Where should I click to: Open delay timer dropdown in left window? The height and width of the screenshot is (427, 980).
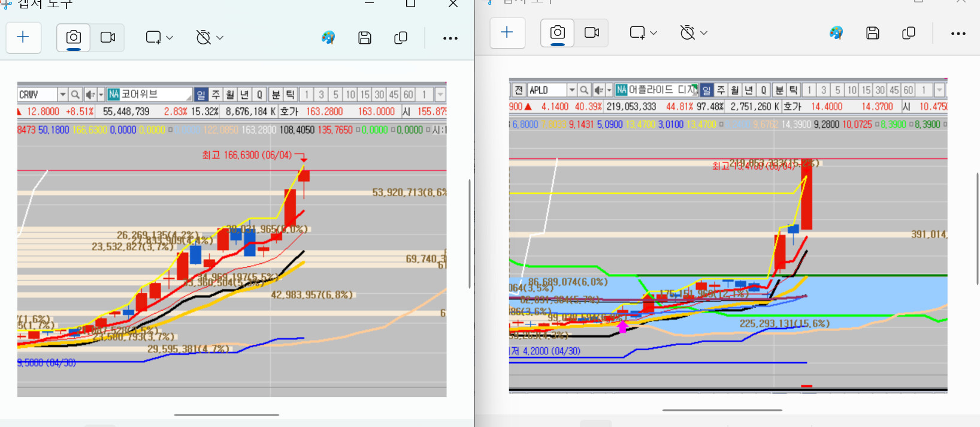(x=210, y=38)
